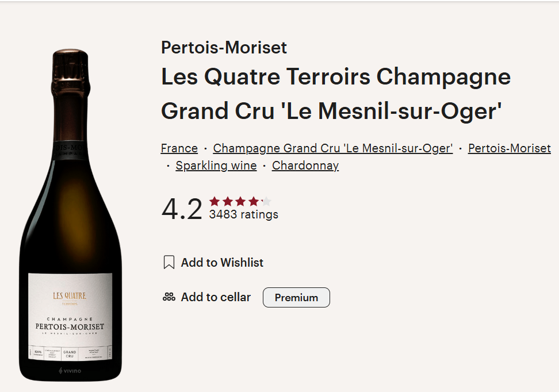Open the Chardonnay grape link
This screenshot has height=392, width=559.
(305, 166)
